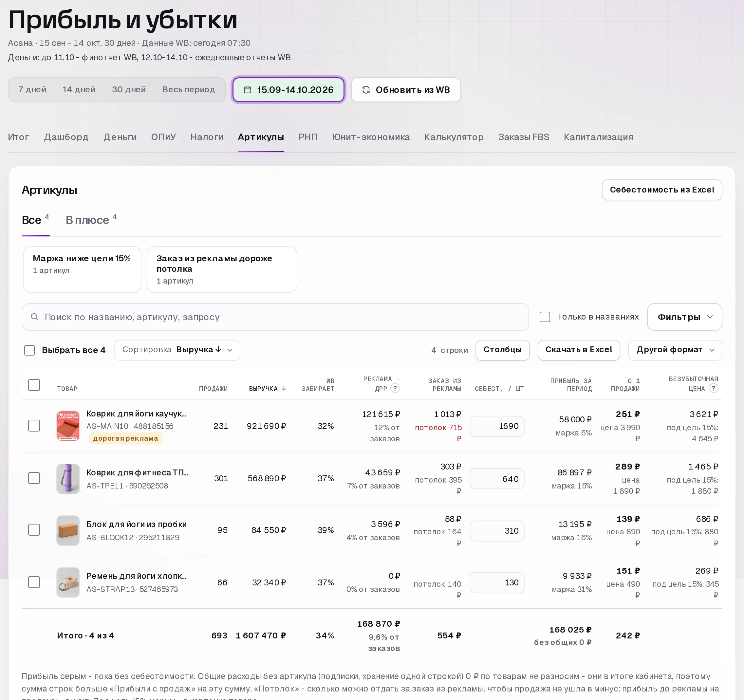Image resolution: width=744 pixels, height=700 pixels.
Task: Click the search magnifier icon
Action: coord(34,317)
